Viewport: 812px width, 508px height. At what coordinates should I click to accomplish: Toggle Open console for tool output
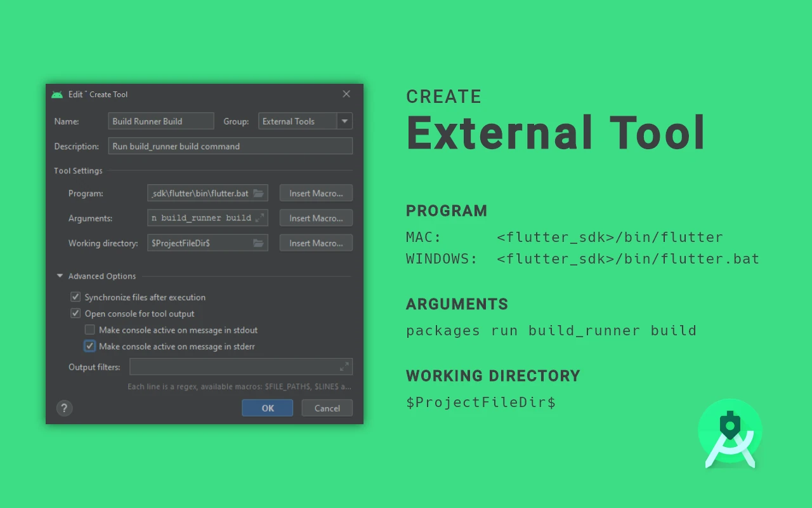(75, 313)
